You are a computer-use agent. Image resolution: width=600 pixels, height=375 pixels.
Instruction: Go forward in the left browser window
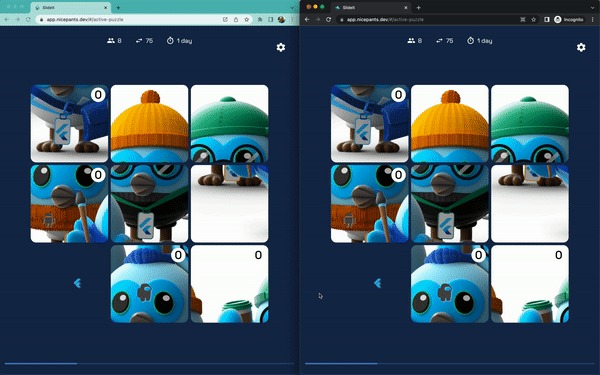coord(17,20)
